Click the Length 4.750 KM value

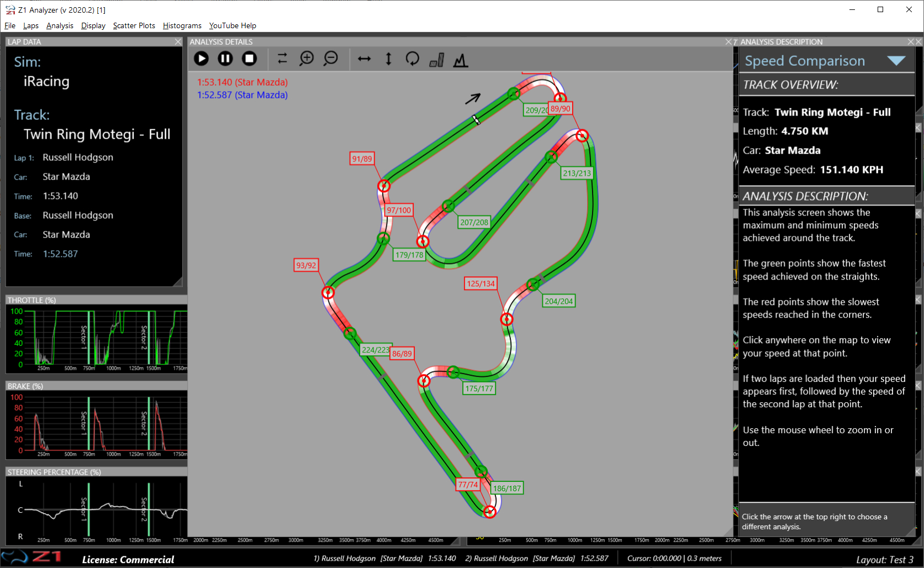(805, 131)
